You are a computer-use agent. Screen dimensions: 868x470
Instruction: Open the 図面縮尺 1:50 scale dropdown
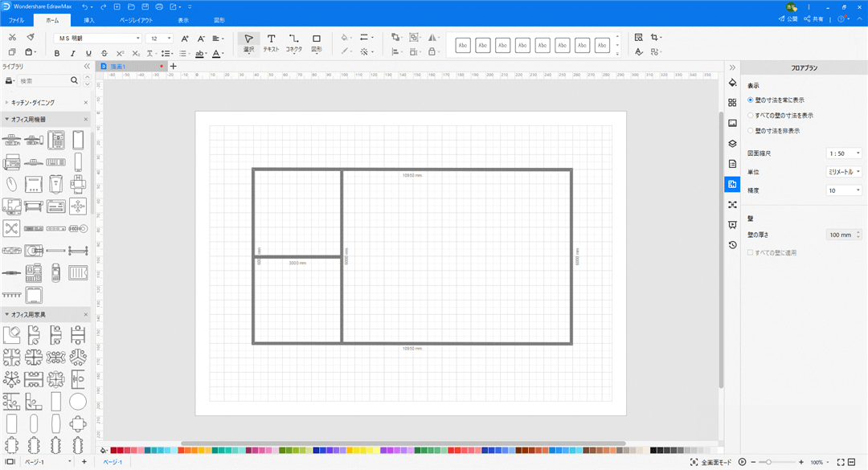click(x=844, y=153)
